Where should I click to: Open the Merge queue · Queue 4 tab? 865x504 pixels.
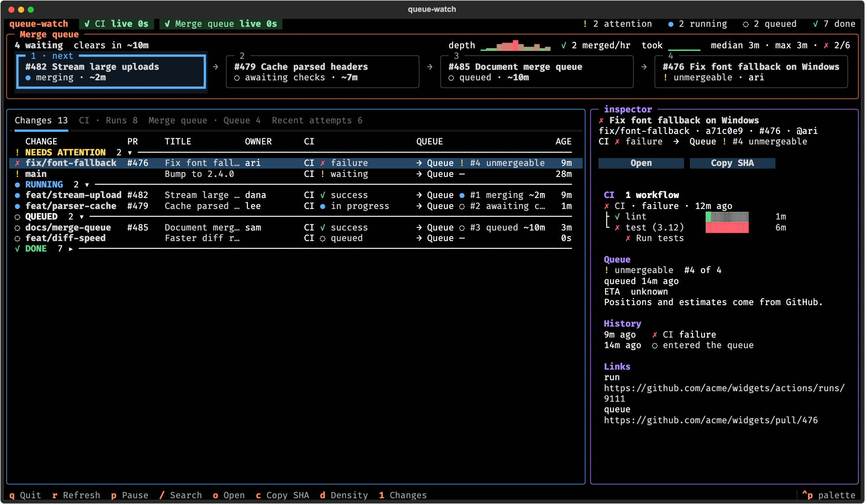click(x=205, y=121)
